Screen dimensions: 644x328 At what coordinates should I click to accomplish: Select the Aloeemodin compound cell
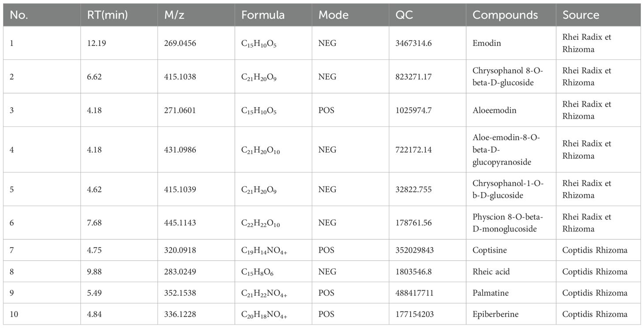[x=494, y=110]
